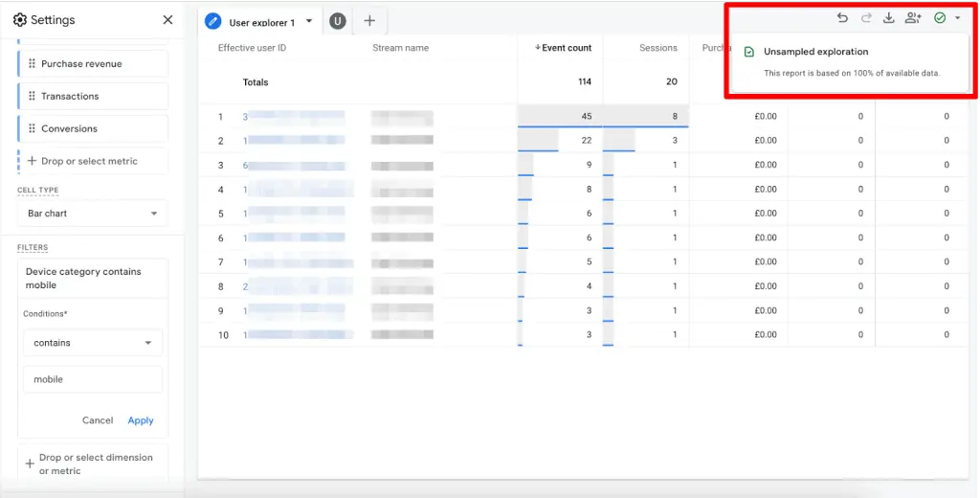Close the Settings panel

(168, 20)
